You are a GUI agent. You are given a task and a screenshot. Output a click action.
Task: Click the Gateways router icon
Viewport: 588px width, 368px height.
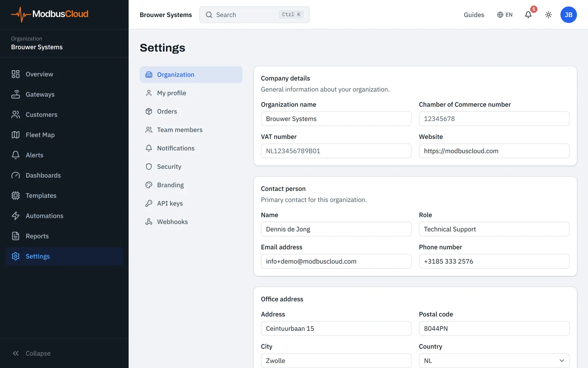click(x=15, y=94)
